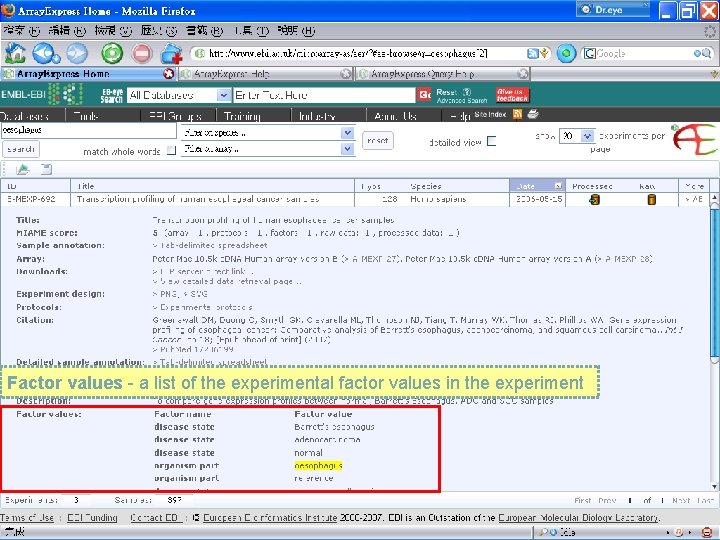The height and width of the screenshot is (540, 720).
Task: Stop loading with the red stop icon
Action: [142, 53]
